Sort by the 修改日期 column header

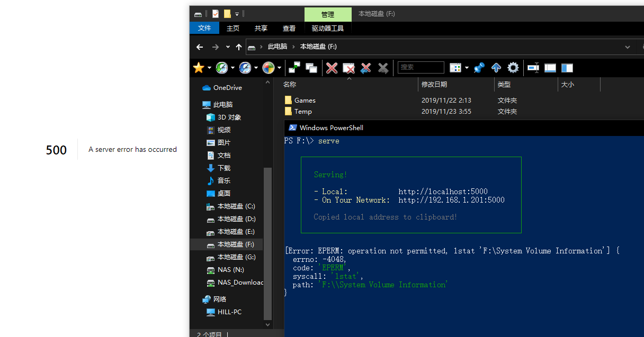click(x=434, y=85)
